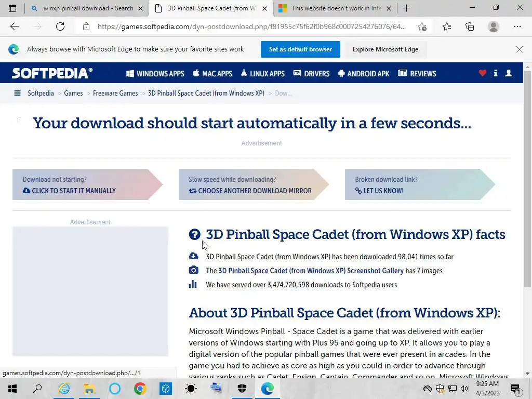Open Android APK section
532x399 pixels.
click(x=364, y=74)
